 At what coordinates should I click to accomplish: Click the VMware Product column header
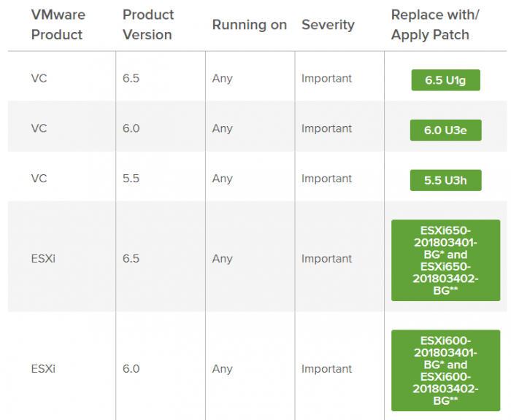[58, 25]
